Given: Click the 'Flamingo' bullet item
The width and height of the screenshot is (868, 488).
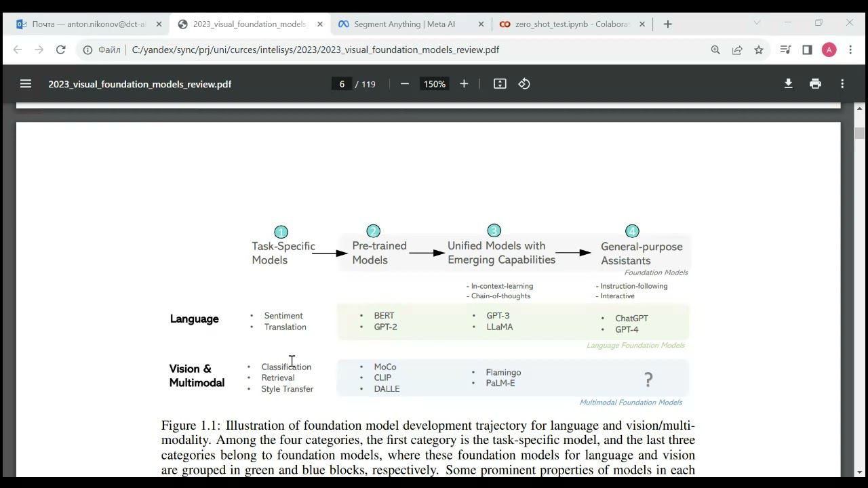Looking at the screenshot, I should [503, 372].
